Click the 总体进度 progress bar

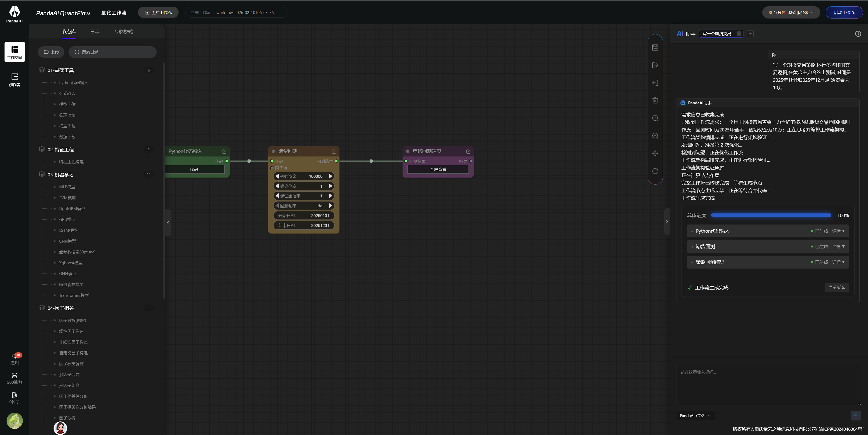(x=771, y=215)
